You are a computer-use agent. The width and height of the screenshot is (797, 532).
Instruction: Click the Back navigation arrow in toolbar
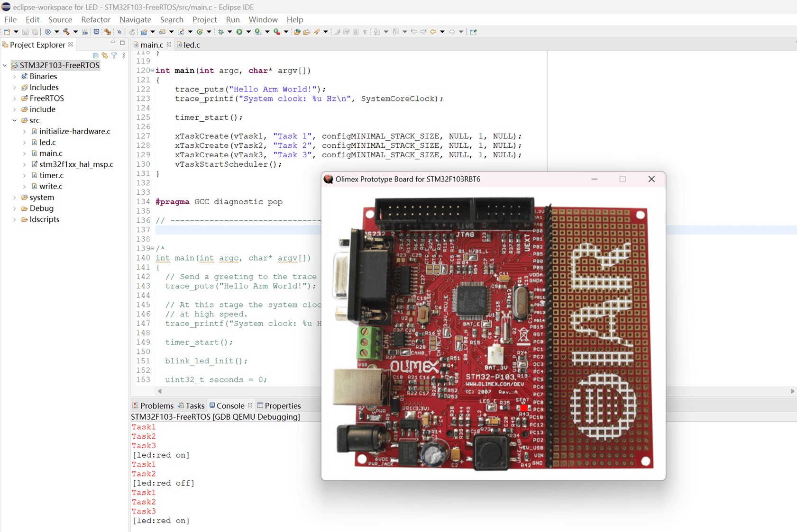pos(433,32)
